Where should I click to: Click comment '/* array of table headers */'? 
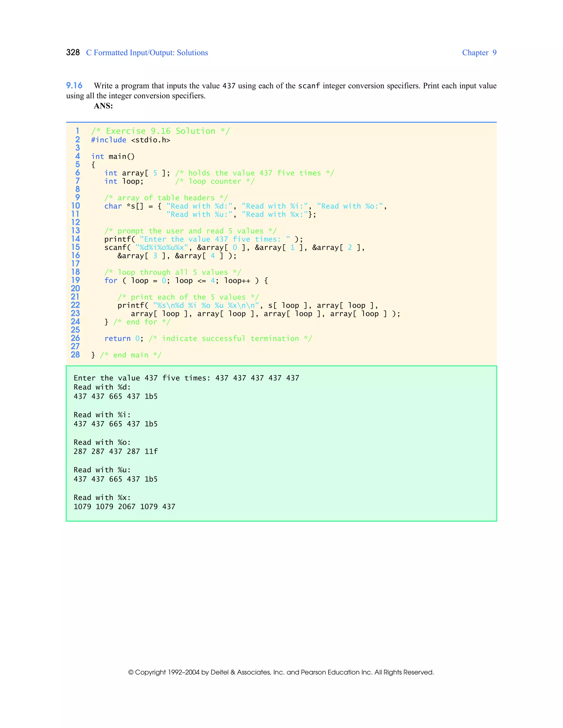click(x=166, y=198)
